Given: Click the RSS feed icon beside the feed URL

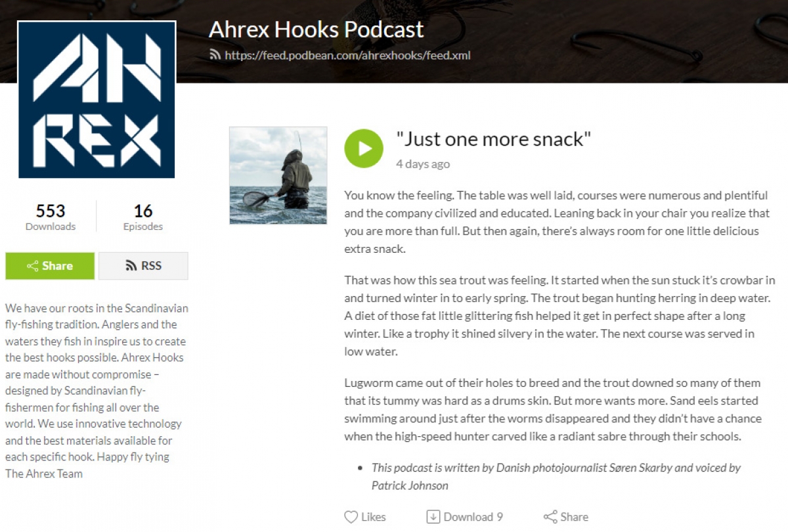Looking at the screenshot, I should pyautogui.click(x=215, y=55).
